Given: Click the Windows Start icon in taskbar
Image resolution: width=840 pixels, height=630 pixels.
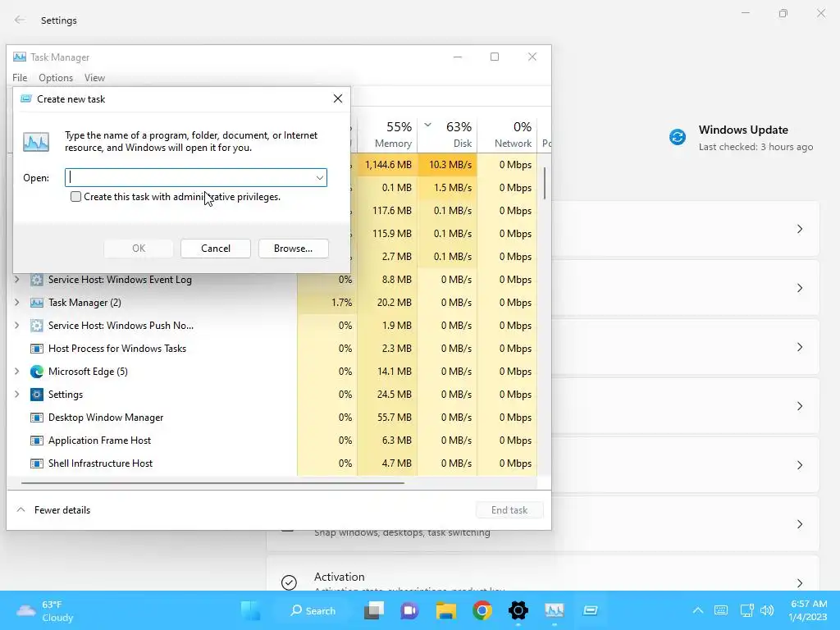Looking at the screenshot, I should tap(251, 610).
